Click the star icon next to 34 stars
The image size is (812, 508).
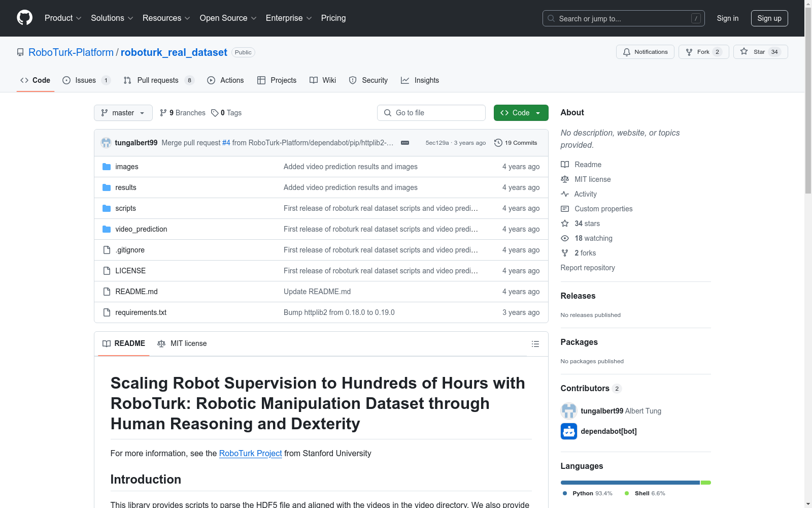pos(565,224)
